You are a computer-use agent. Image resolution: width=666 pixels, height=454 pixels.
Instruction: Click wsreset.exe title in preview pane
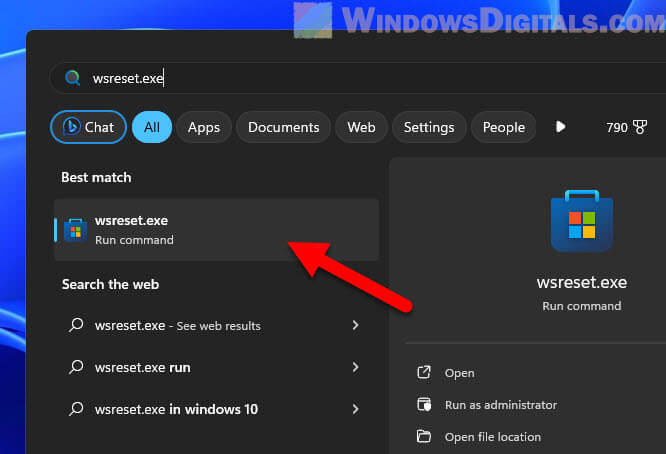coord(581,282)
